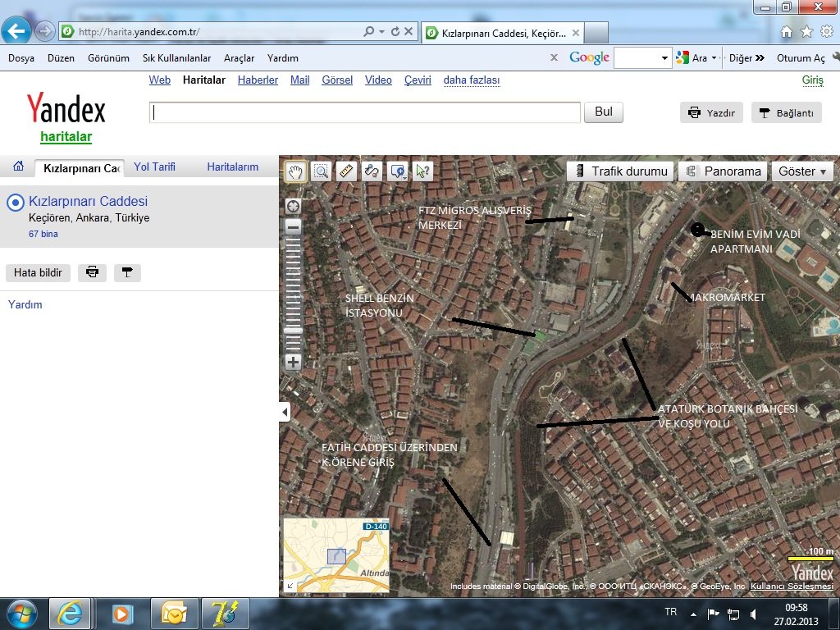Select the Kızlarpınarı Caddesi browser tab
Screen dimensions: 840x630
pyautogui.click(x=502, y=33)
